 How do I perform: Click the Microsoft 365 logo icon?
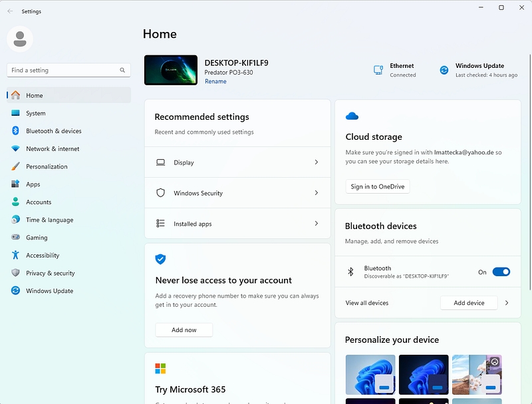[x=160, y=368]
